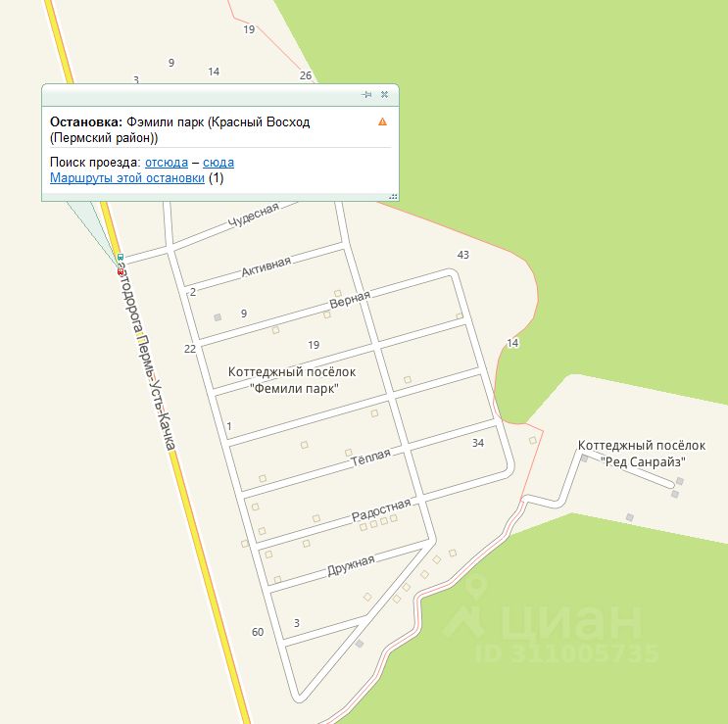
Task: Select the 'Ред Санрайз' settlement label
Action: coord(642,454)
